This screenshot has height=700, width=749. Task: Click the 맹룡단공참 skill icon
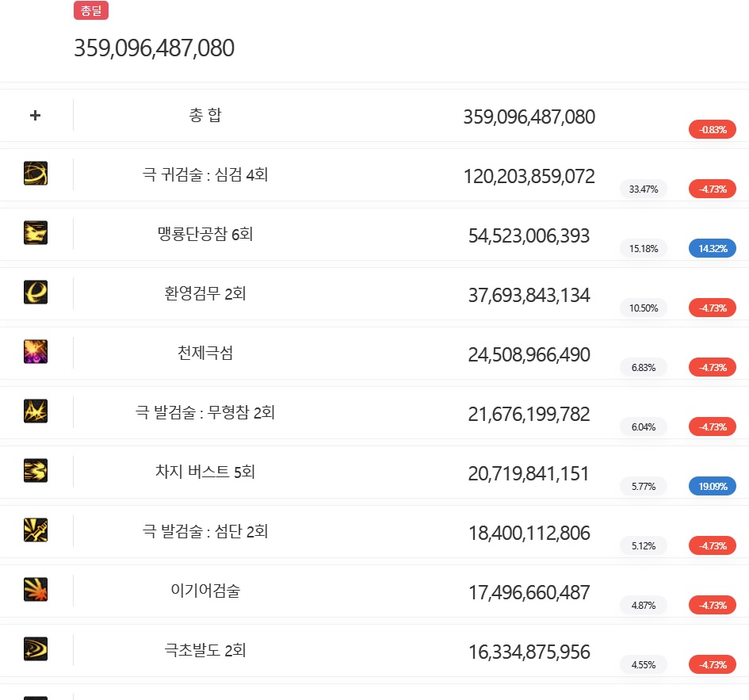pyautogui.click(x=36, y=233)
